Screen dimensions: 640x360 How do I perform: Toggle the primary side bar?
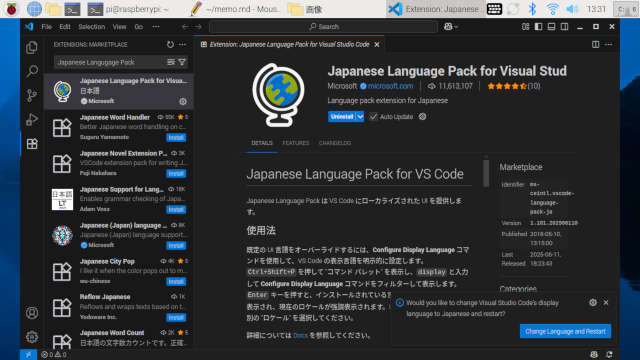[x=538, y=27]
